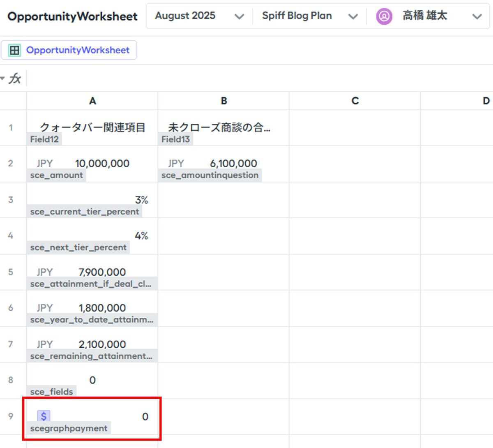493x448 pixels.
Task: Click the OpportunityWorksheet page title
Action: click(x=72, y=16)
